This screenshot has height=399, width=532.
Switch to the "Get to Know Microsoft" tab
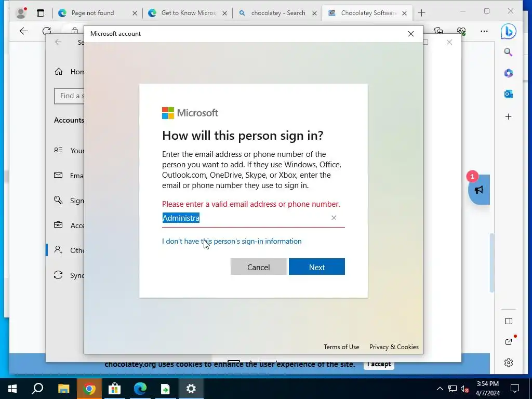[188, 13]
